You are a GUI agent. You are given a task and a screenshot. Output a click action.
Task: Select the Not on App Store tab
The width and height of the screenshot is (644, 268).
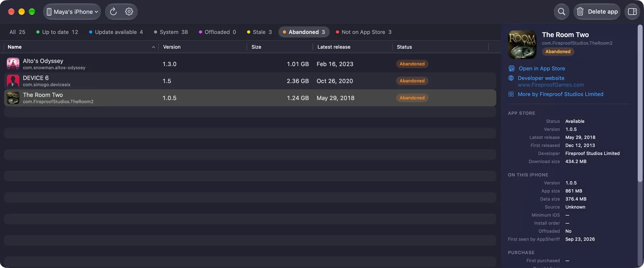click(363, 32)
